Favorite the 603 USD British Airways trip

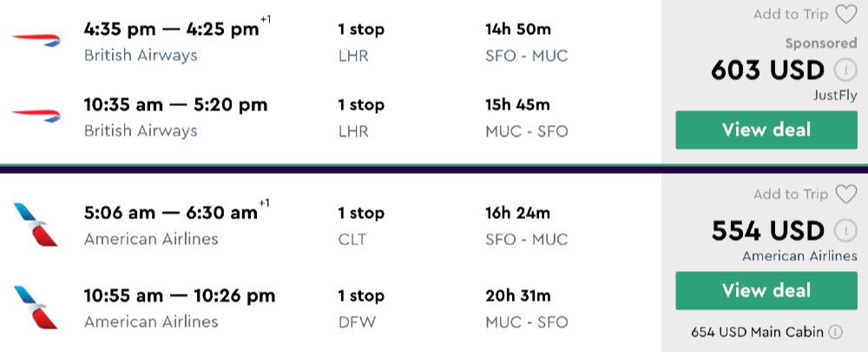click(x=845, y=14)
